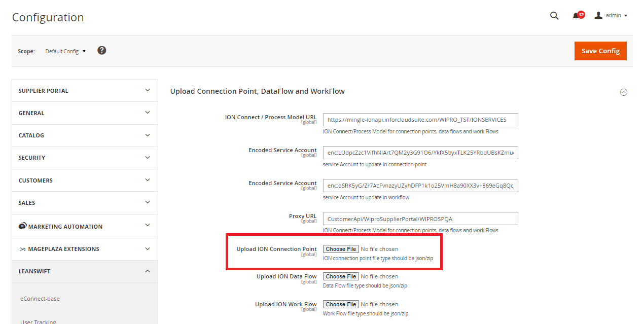
Task: Click the help question mark icon
Action: point(102,50)
